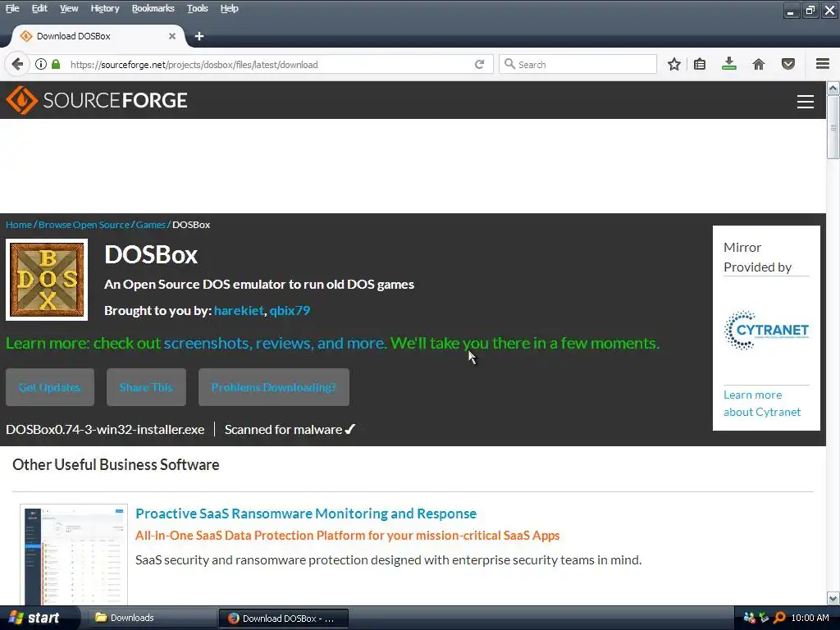
Task: Open the Tools menu
Action: pos(197,8)
